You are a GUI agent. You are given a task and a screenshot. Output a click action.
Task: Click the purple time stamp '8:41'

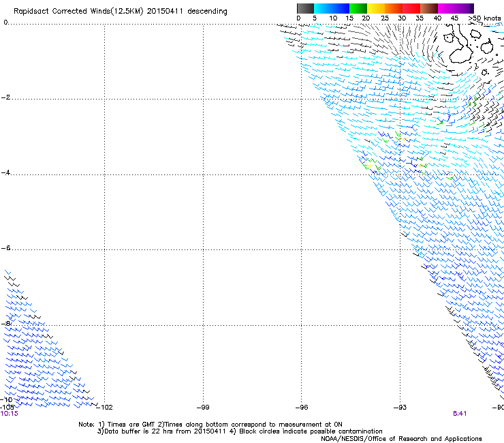pos(460,414)
